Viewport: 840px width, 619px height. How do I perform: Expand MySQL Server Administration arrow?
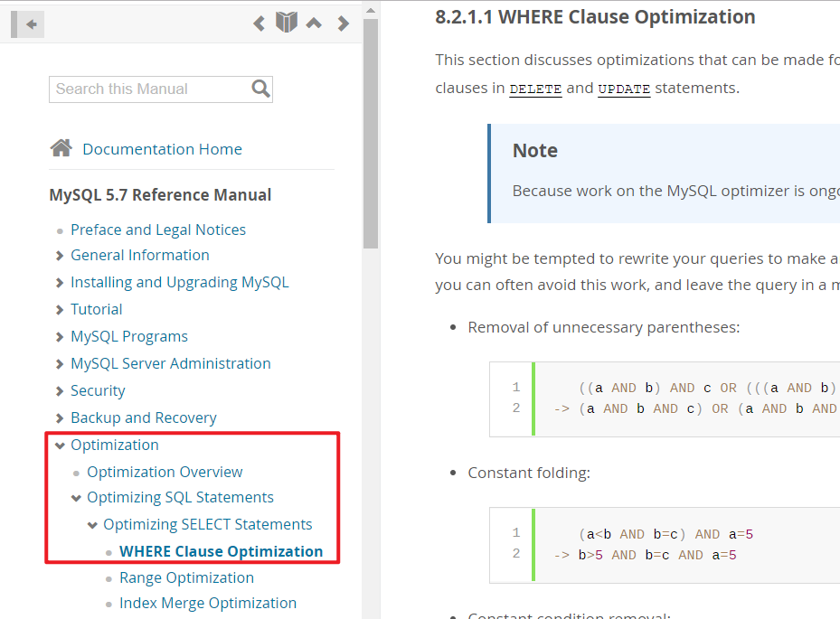[60, 364]
